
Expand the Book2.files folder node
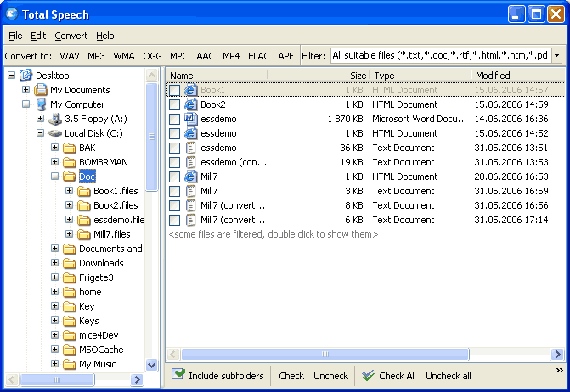(69, 205)
